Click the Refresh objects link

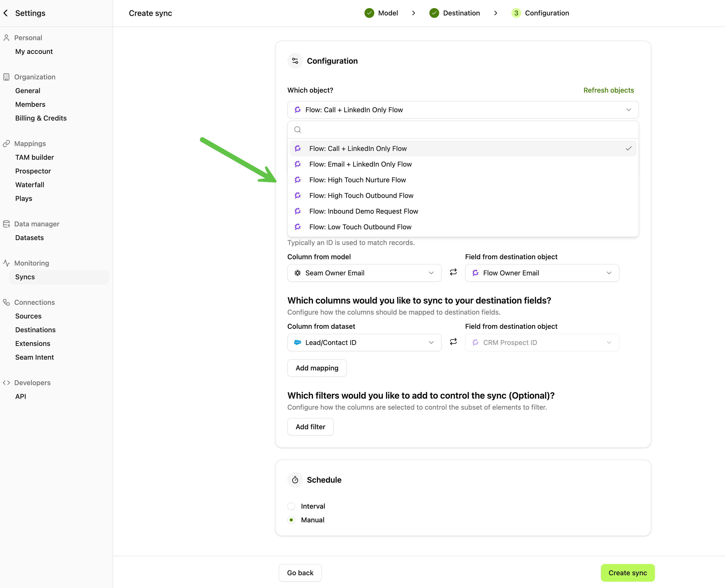point(608,90)
